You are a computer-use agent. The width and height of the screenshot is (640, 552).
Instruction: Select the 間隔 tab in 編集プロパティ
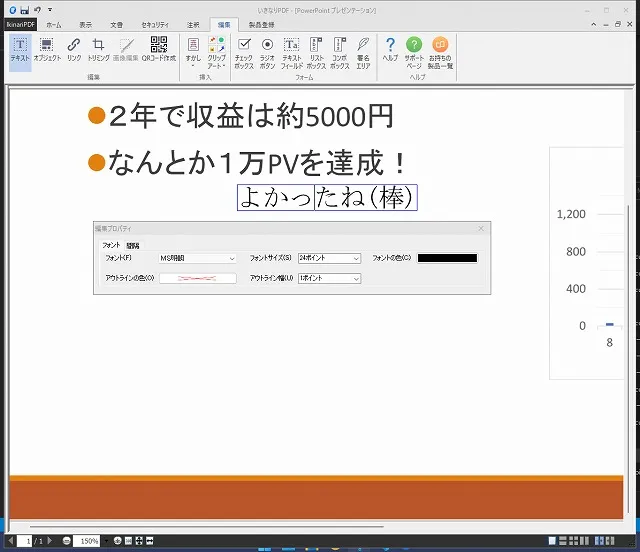[x=133, y=245]
